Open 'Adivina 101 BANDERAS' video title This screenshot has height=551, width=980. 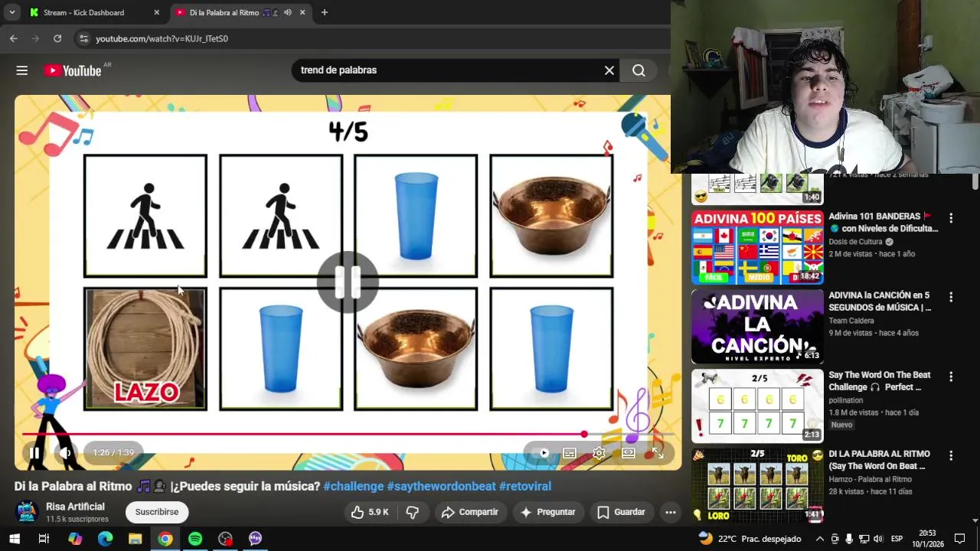(x=883, y=222)
